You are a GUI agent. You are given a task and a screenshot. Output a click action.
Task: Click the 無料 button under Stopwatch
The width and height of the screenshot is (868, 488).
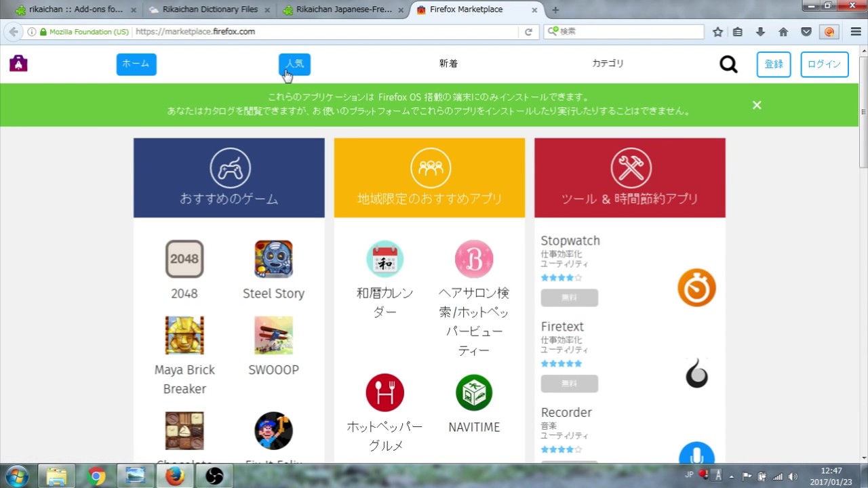tap(570, 298)
